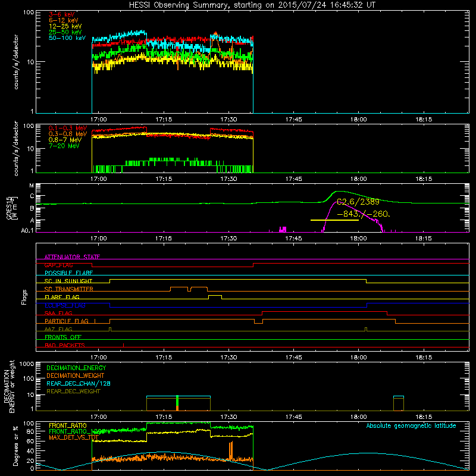Select the FLARE_FLAG label

62,297
